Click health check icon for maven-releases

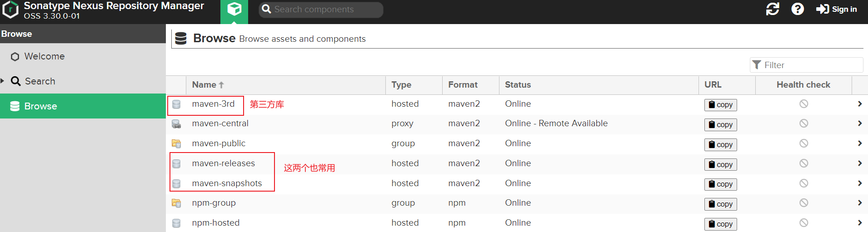pos(803,163)
